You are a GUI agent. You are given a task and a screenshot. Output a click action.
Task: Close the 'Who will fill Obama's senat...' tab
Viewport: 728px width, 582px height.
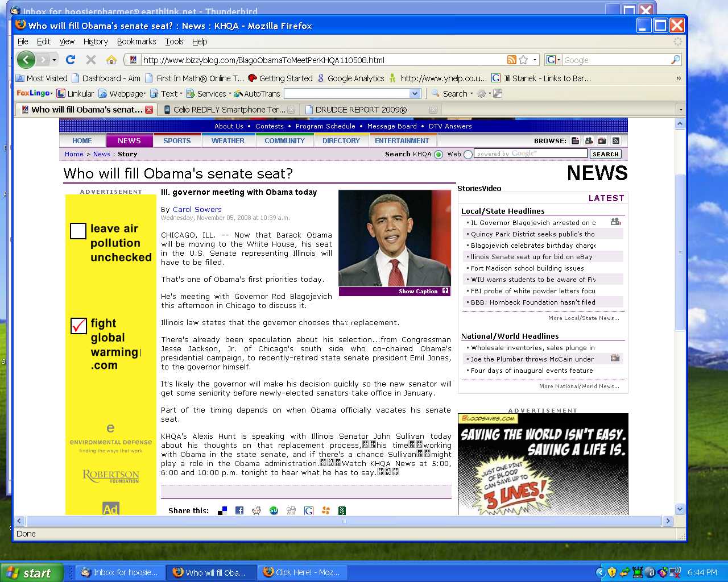(x=149, y=110)
